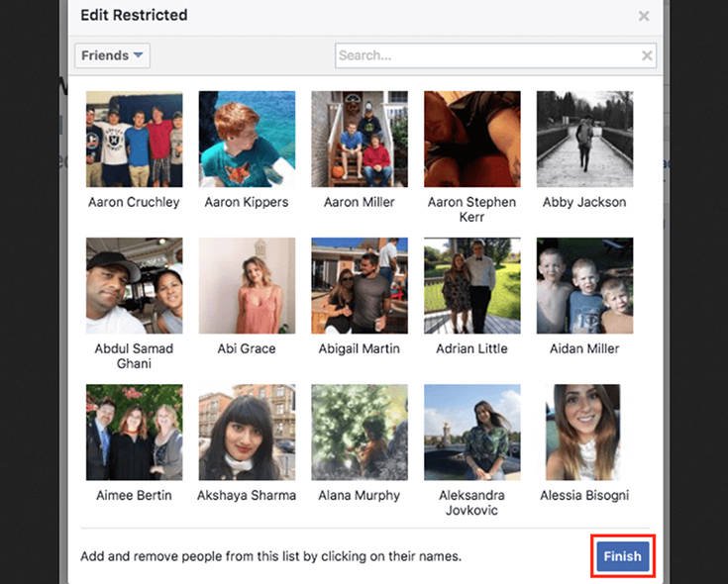Click the Aaron Stephen Kerr name

(x=471, y=209)
